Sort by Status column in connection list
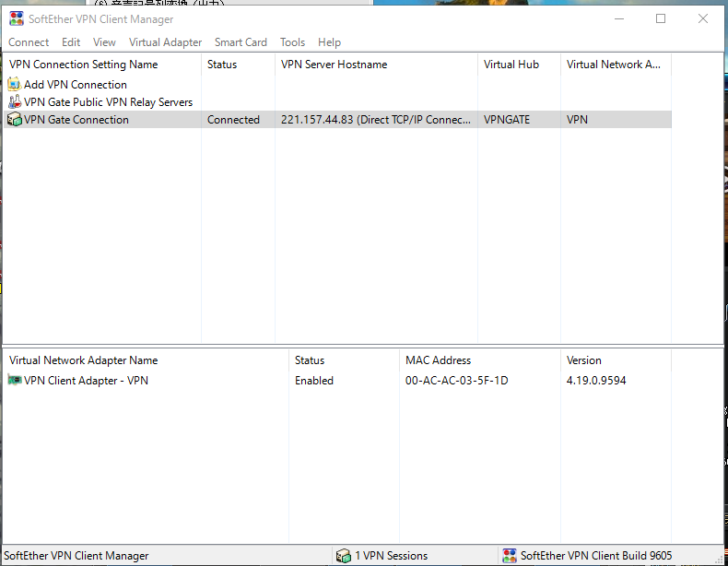 [238, 65]
